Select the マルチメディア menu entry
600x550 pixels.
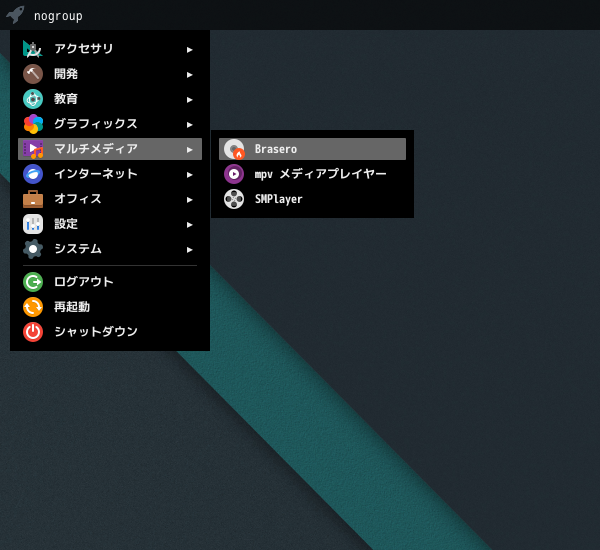pyautogui.click(x=110, y=149)
